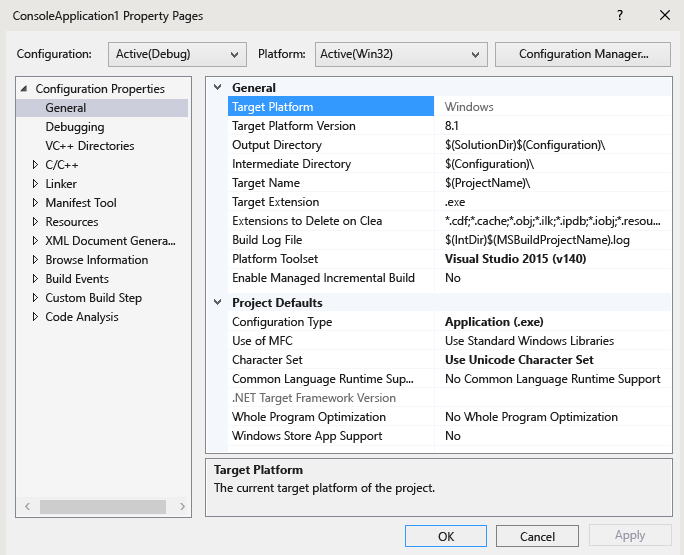Viewport: 684px width, 555px height.
Task: Open the Configuration dropdown
Action: point(177,54)
